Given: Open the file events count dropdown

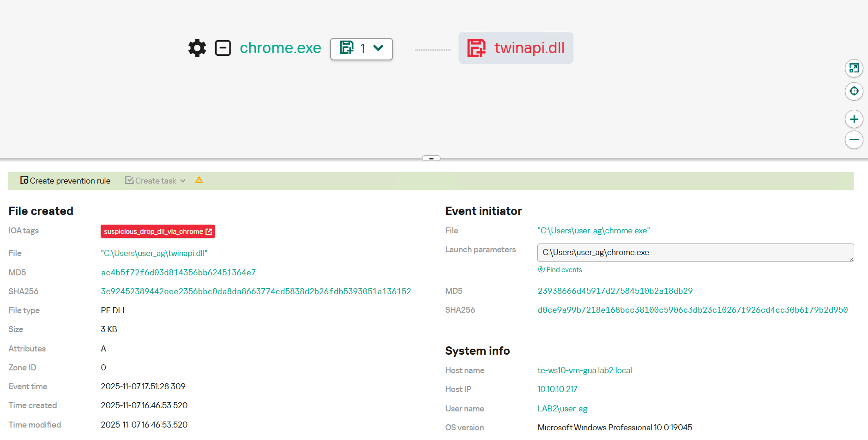Looking at the screenshot, I should pyautogui.click(x=362, y=48).
